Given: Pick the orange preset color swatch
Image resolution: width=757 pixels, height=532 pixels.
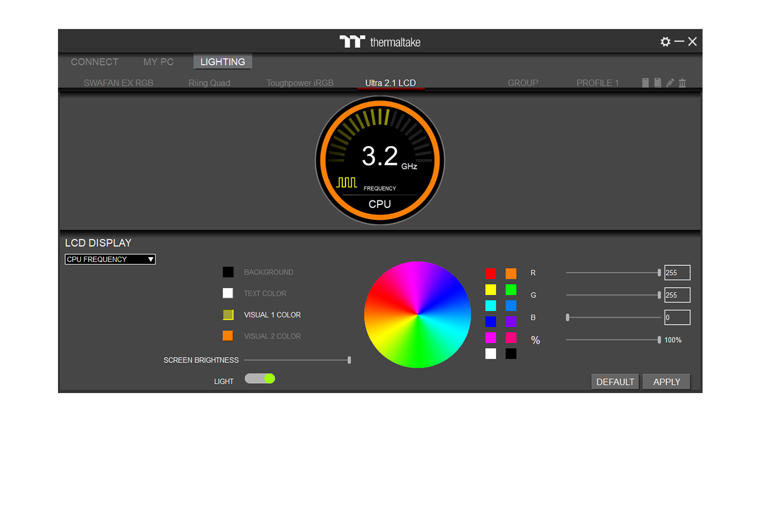Looking at the screenshot, I should 511,273.
